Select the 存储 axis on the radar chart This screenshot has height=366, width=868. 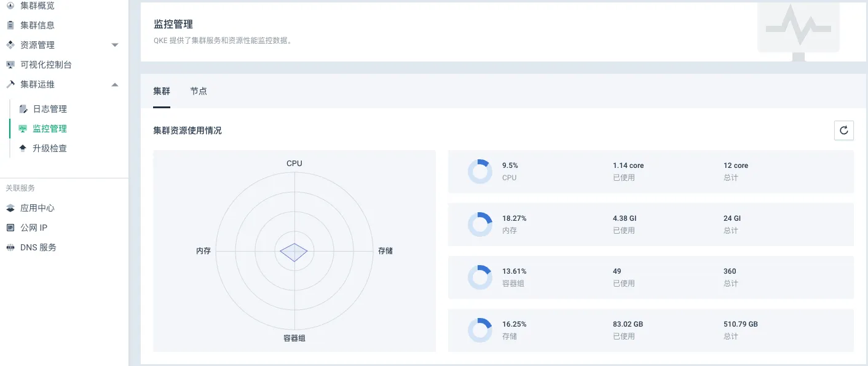pos(385,251)
